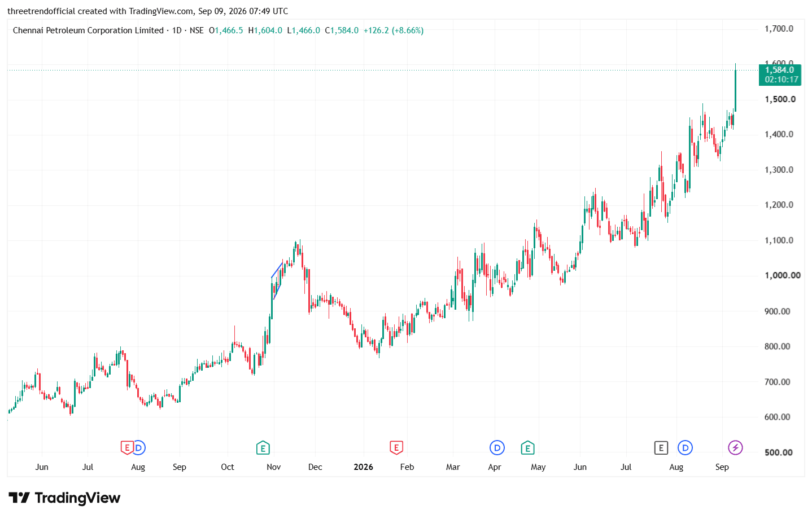
Task: Click the current price tag 1,584.0
Action: click(780, 70)
